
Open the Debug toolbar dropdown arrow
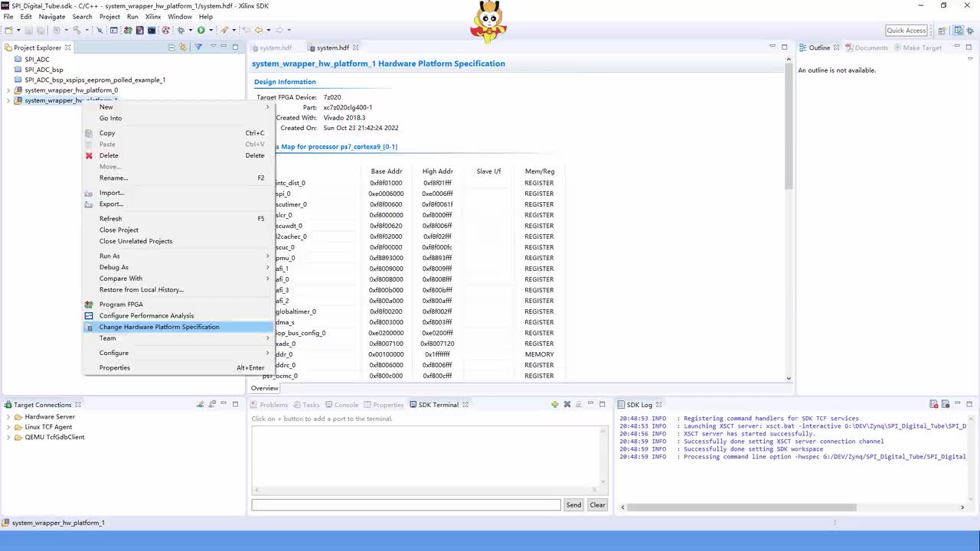(x=190, y=30)
